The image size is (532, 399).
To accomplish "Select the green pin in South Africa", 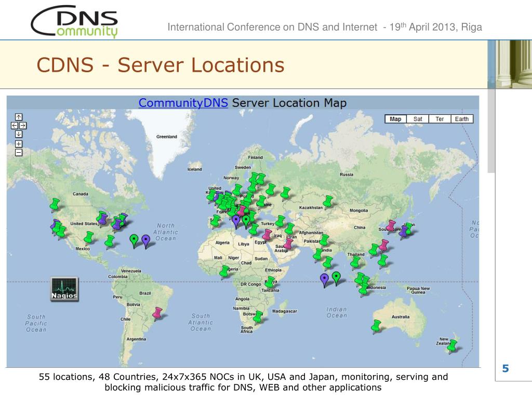I will (258, 317).
